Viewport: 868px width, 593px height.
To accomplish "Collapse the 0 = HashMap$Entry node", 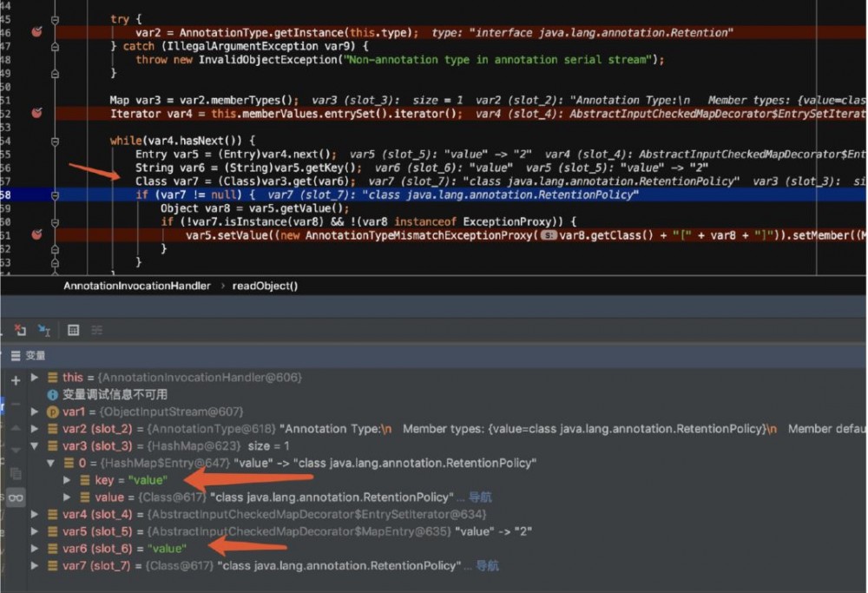I will (51, 464).
